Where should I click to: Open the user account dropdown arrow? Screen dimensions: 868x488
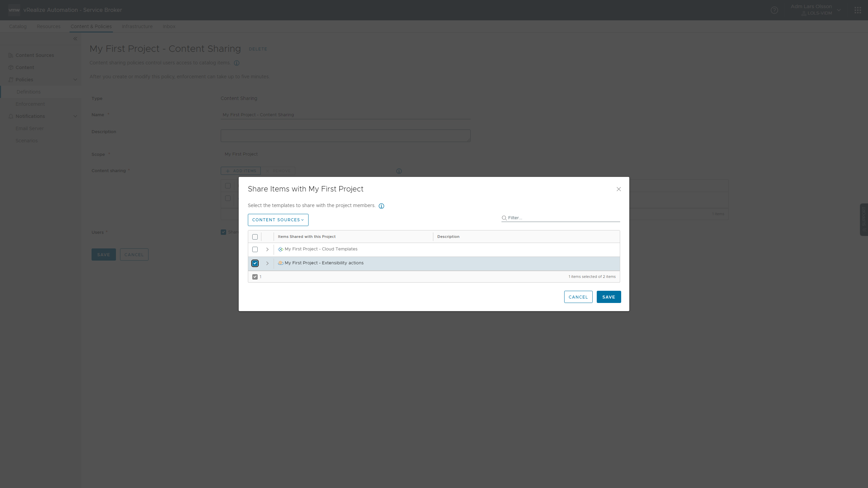(x=839, y=10)
